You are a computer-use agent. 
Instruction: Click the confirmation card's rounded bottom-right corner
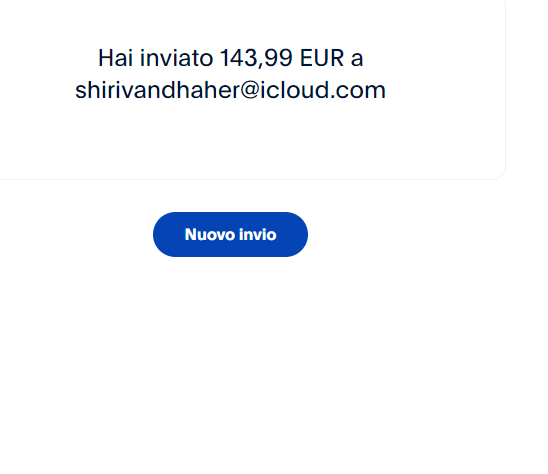[498, 172]
